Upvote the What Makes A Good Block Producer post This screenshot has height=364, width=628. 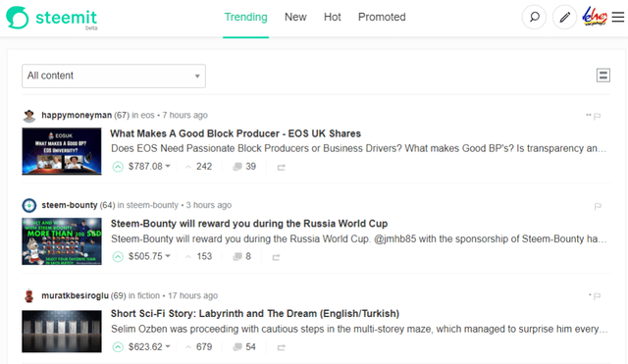coord(118,167)
